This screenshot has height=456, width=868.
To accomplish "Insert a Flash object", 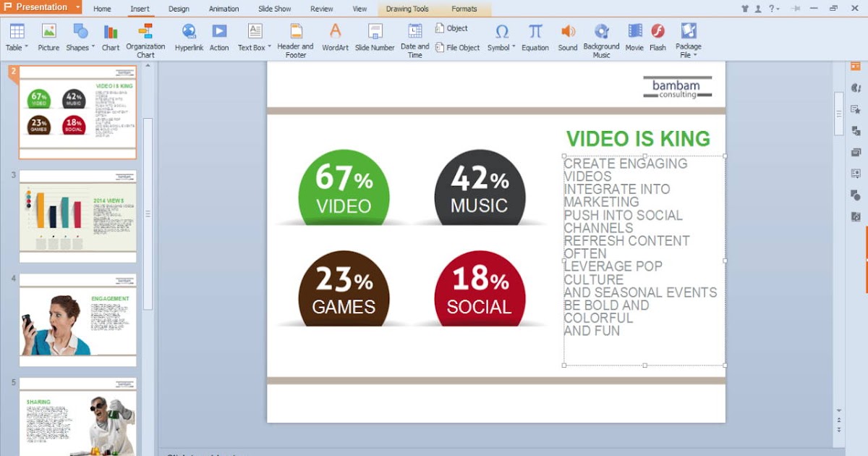I will [x=658, y=38].
